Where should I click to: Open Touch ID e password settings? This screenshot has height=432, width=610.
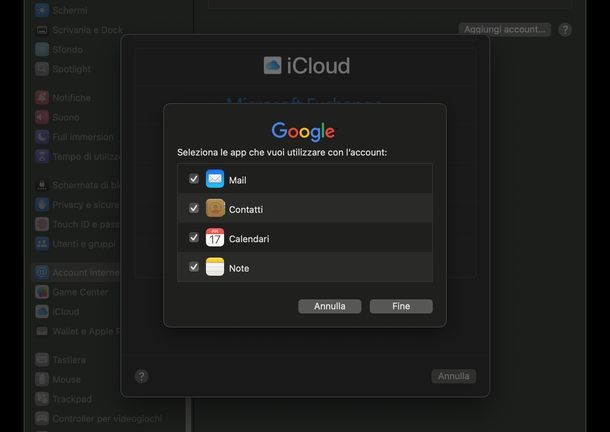click(x=77, y=224)
